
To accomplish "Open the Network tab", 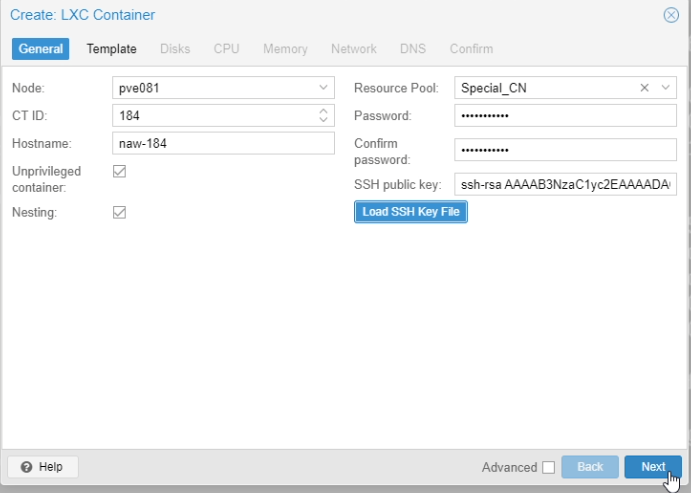I will pyautogui.click(x=354, y=49).
